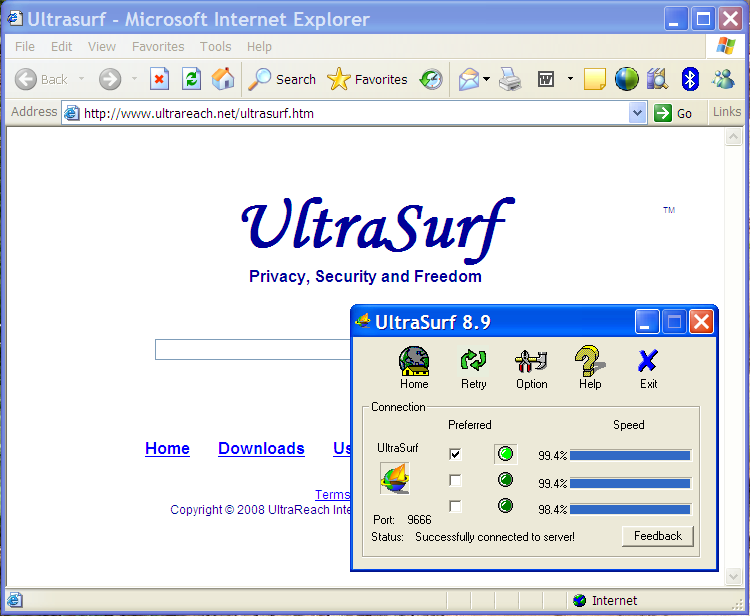
Task: Click the search box on the UltraSurf page
Action: click(253, 349)
